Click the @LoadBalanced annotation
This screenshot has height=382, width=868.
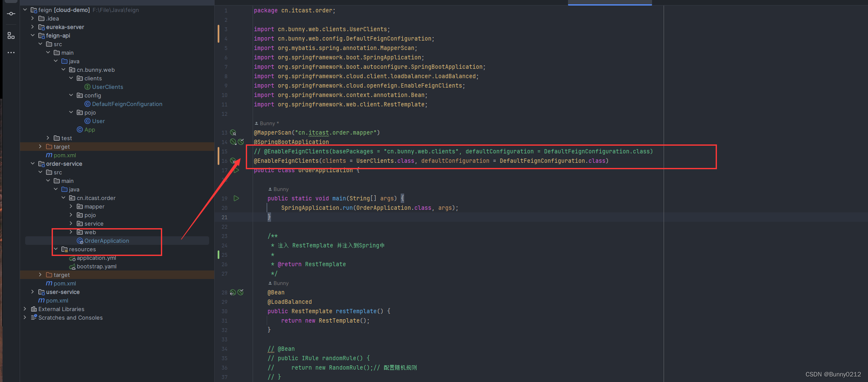coord(290,302)
